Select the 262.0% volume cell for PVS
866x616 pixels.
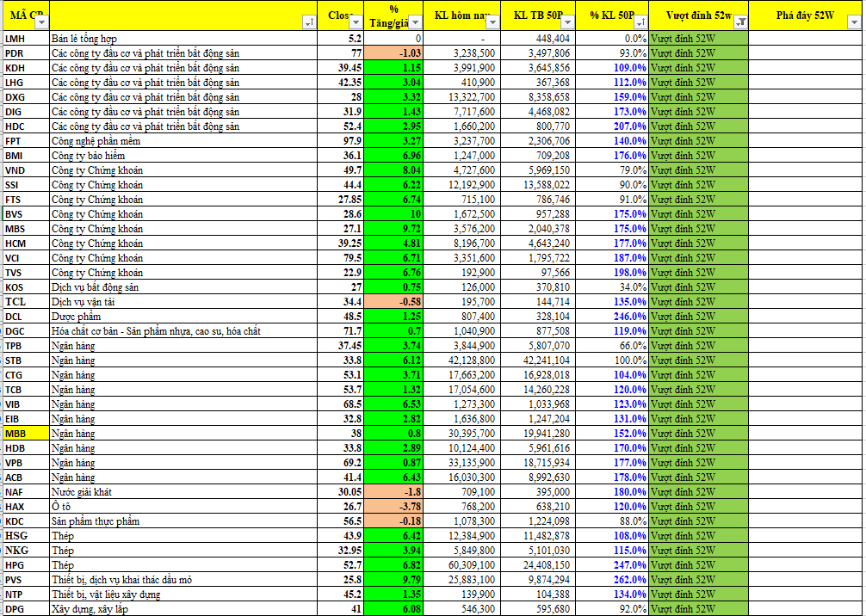611,580
